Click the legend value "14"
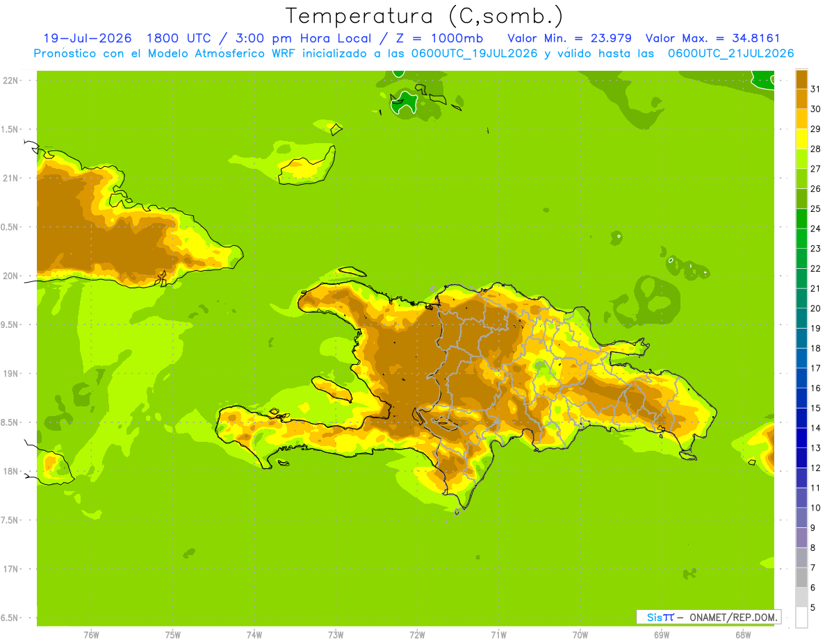834x644 pixels. point(815,428)
